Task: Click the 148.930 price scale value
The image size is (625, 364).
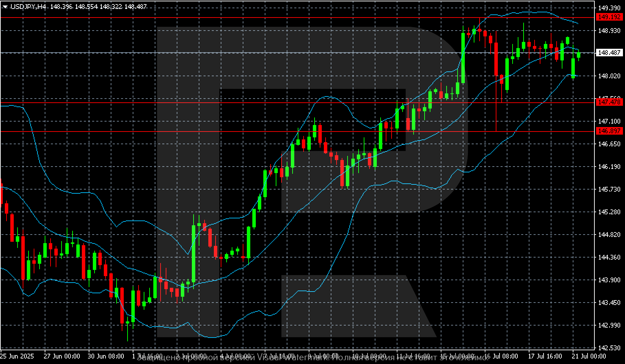Action: click(x=610, y=31)
